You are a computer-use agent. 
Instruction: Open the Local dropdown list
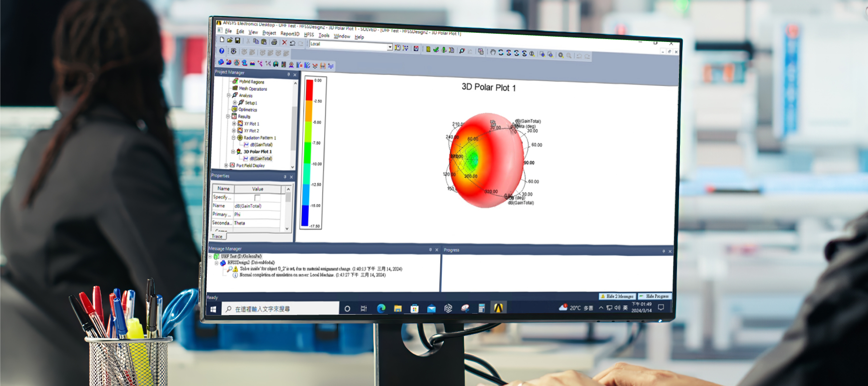[x=389, y=47]
